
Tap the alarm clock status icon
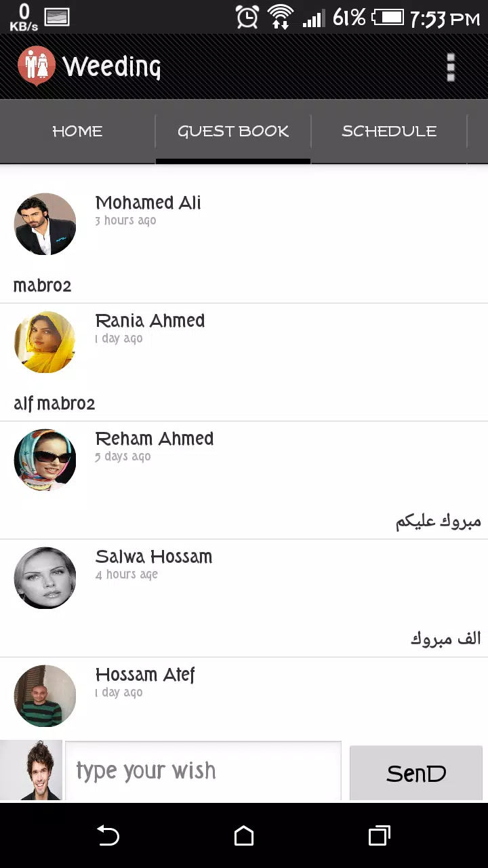(247, 17)
